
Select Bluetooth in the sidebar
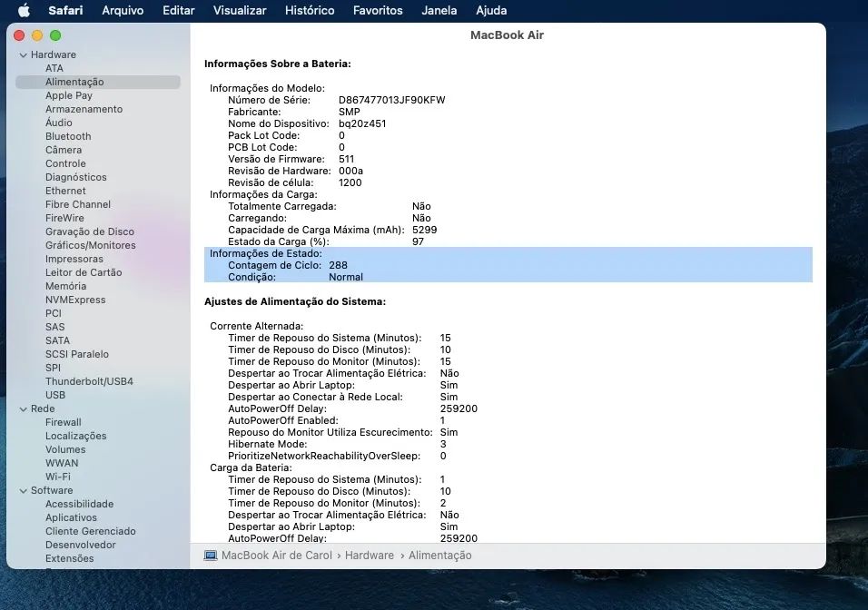tap(68, 136)
